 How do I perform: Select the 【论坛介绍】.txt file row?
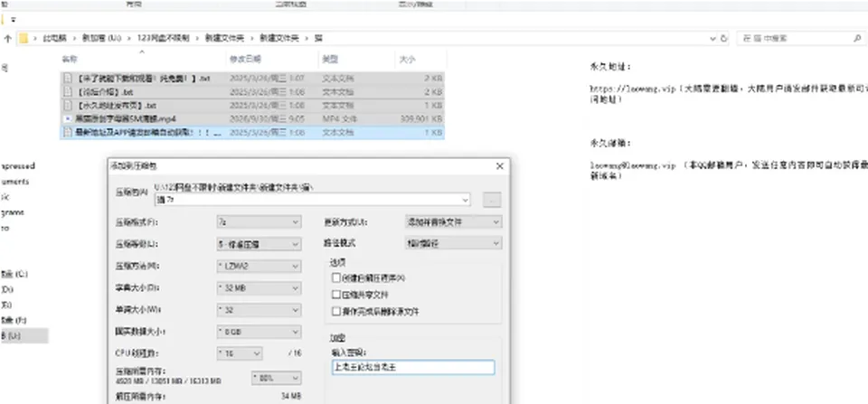click(x=252, y=92)
